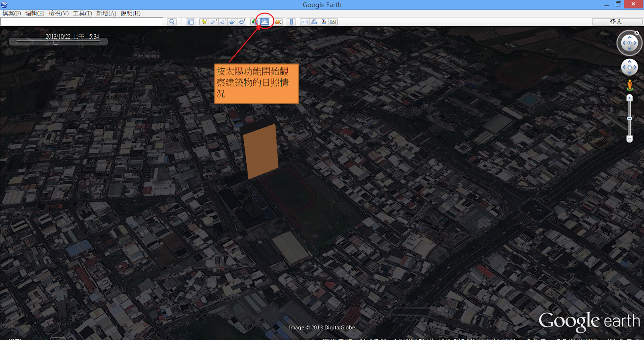
Task: Move up with the hand joystick
Action: (630, 62)
